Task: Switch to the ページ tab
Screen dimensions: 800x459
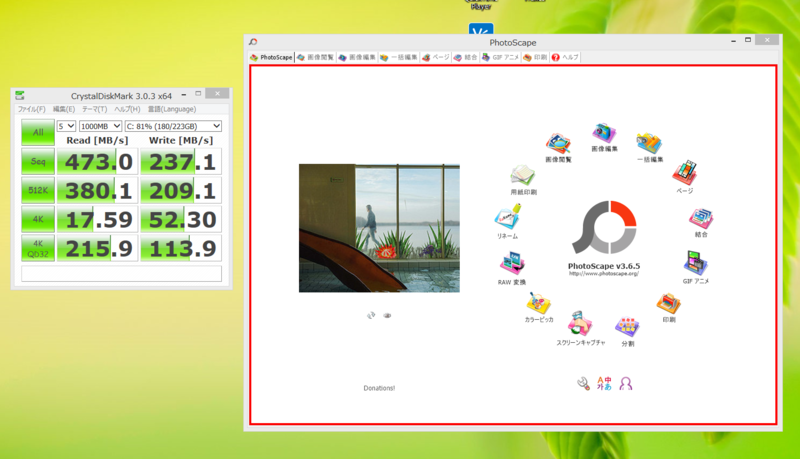Action: tap(436, 57)
